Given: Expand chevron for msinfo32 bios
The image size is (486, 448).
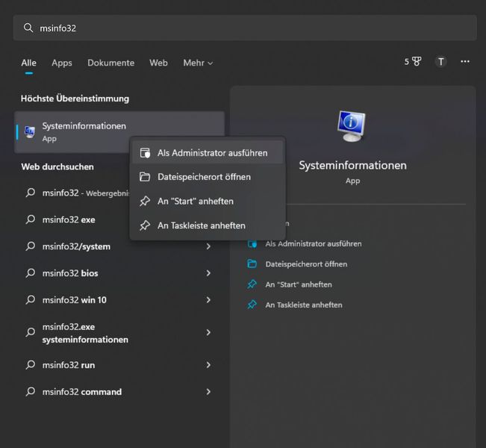Looking at the screenshot, I should 208,273.
